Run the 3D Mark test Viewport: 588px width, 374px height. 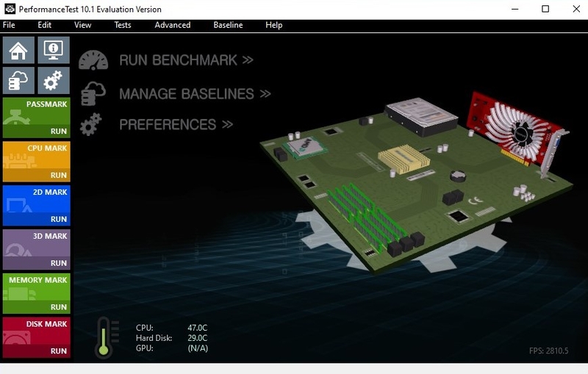(x=59, y=263)
